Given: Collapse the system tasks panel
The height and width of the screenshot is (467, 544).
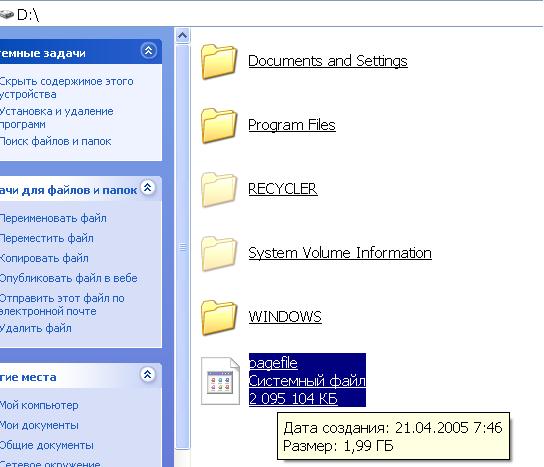Looking at the screenshot, I should 148,51.
